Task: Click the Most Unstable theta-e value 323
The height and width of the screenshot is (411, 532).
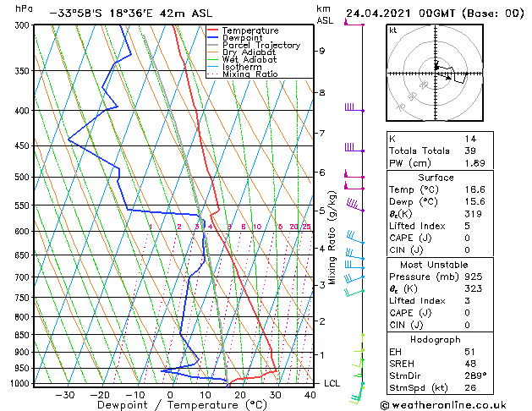Action: click(474, 288)
